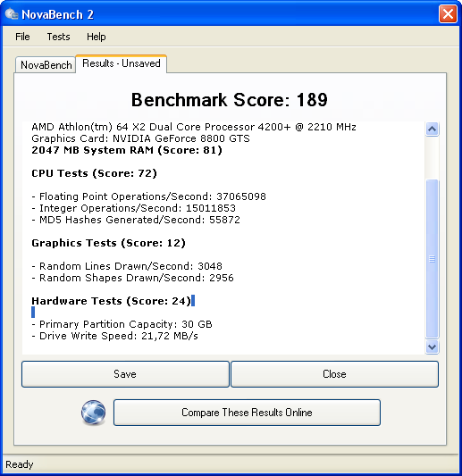Select the Results - Unsaved tab
This screenshot has width=462, height=476.
pyautogui.click(x=122, y=63)
